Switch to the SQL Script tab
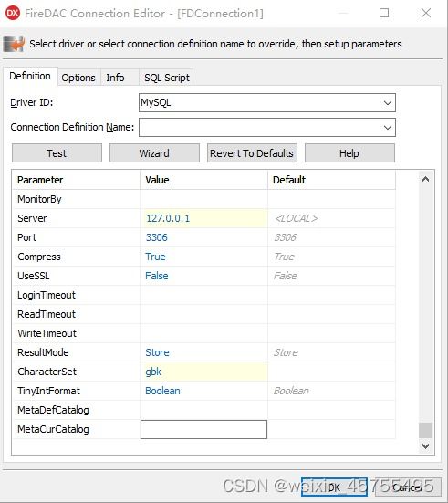 coord(167,78)
